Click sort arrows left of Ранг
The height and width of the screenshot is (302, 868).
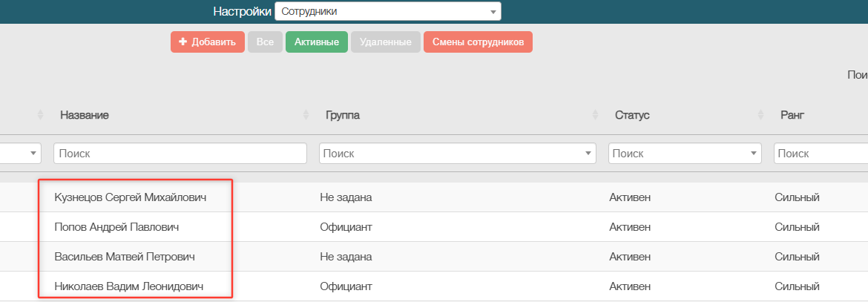tap(761, 115)
